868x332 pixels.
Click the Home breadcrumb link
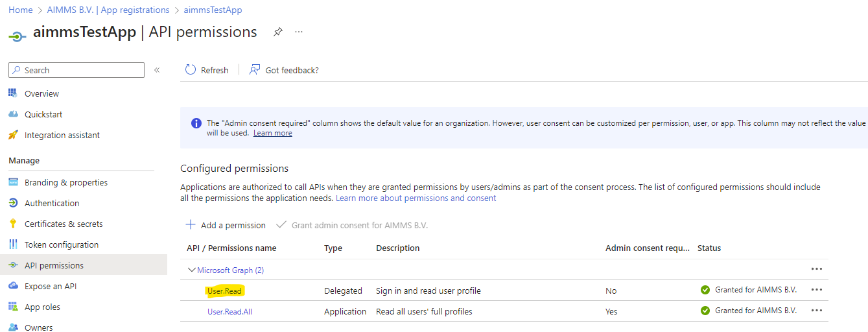click(x=20, y=10)
